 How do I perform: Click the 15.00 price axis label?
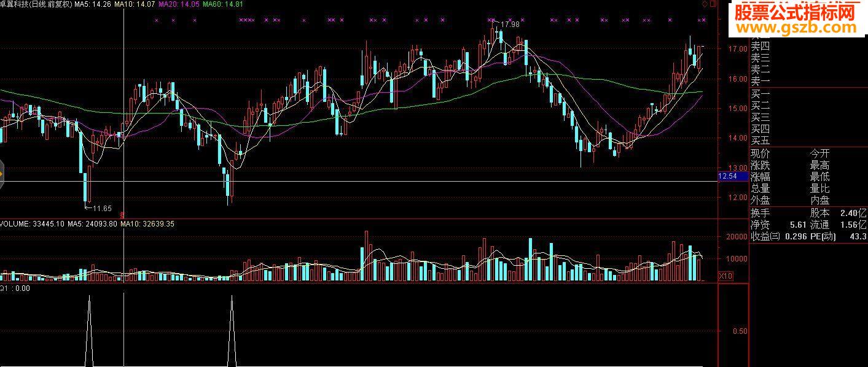(737, 108)
